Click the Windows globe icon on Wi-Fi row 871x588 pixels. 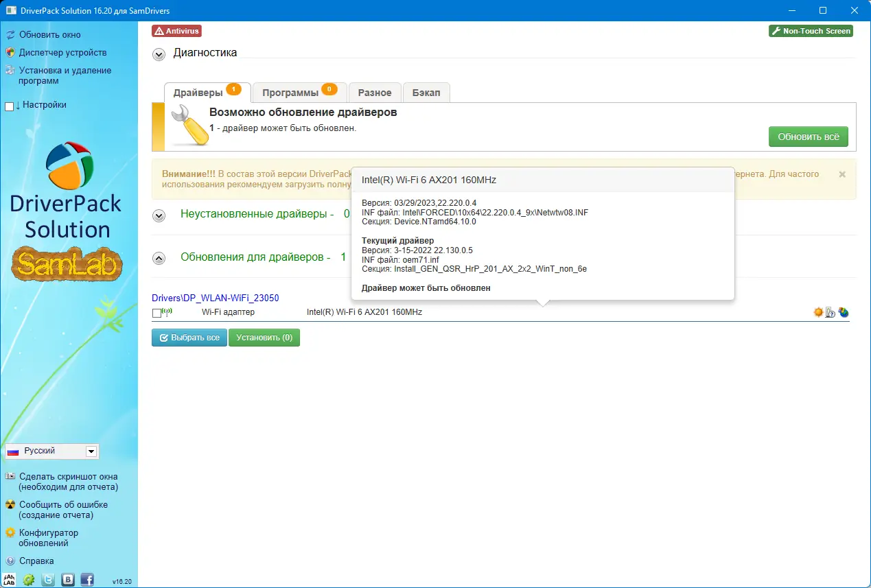844,312
